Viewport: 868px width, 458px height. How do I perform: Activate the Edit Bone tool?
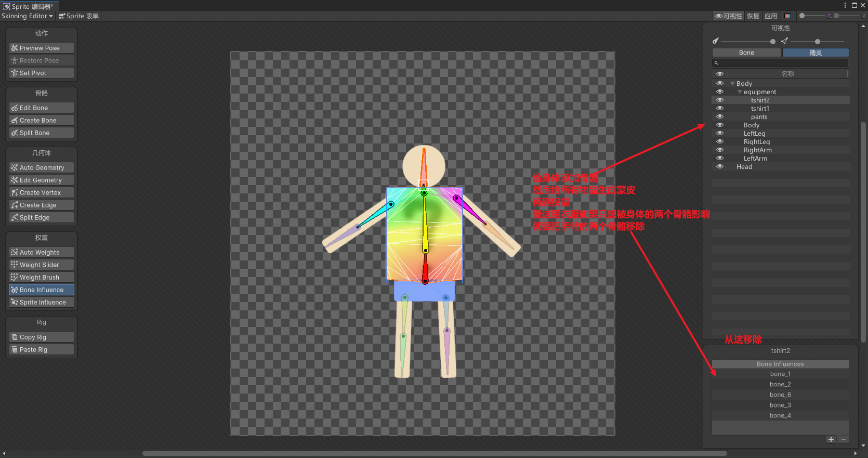point(42,108)
